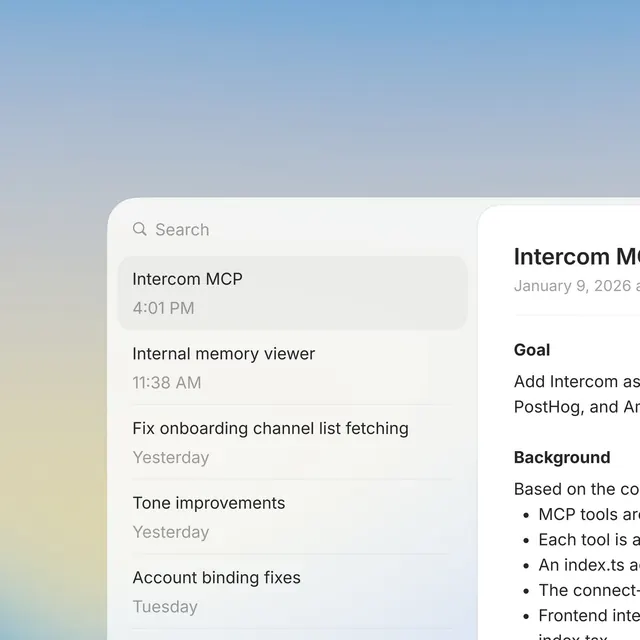Open Fix onboarding channel list fetching

(292, 442)
